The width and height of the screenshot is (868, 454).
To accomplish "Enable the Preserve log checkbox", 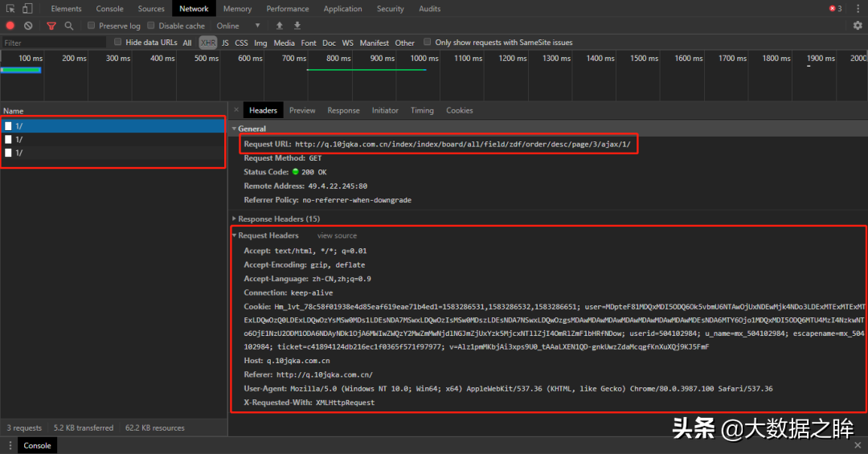I will pos(92,26).
